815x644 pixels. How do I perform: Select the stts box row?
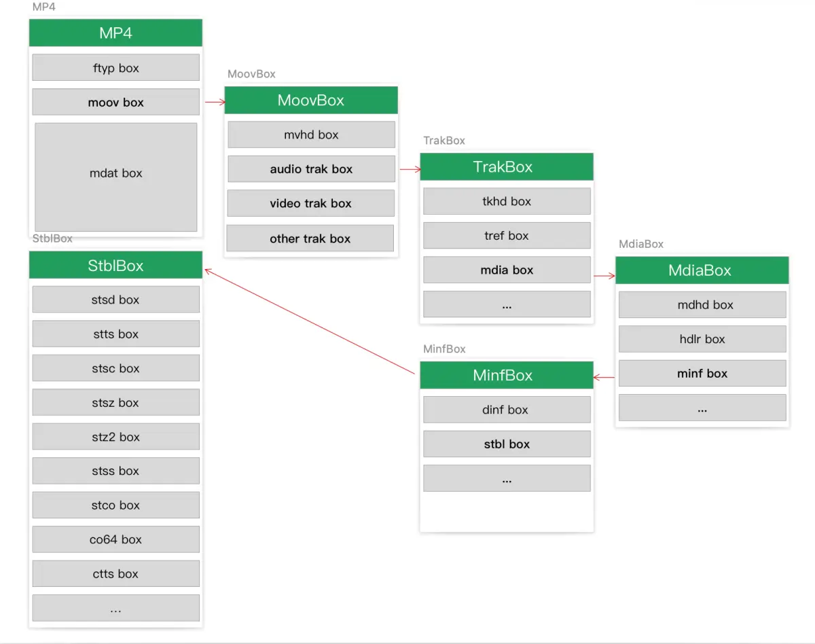pos(115,334)
